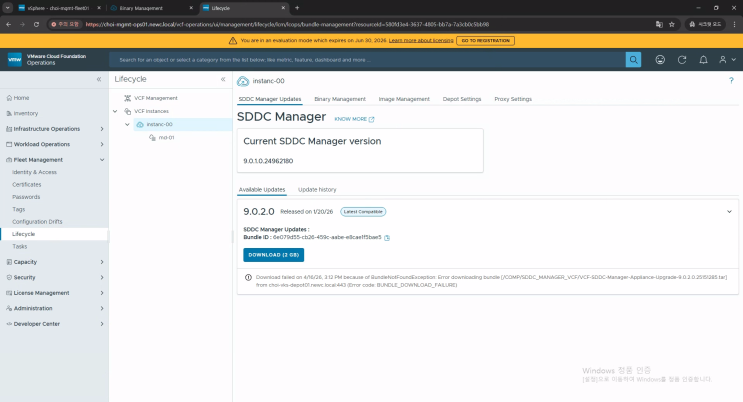Open Certificates page
This screenshot has height=402, width=743.
(27, 184)
